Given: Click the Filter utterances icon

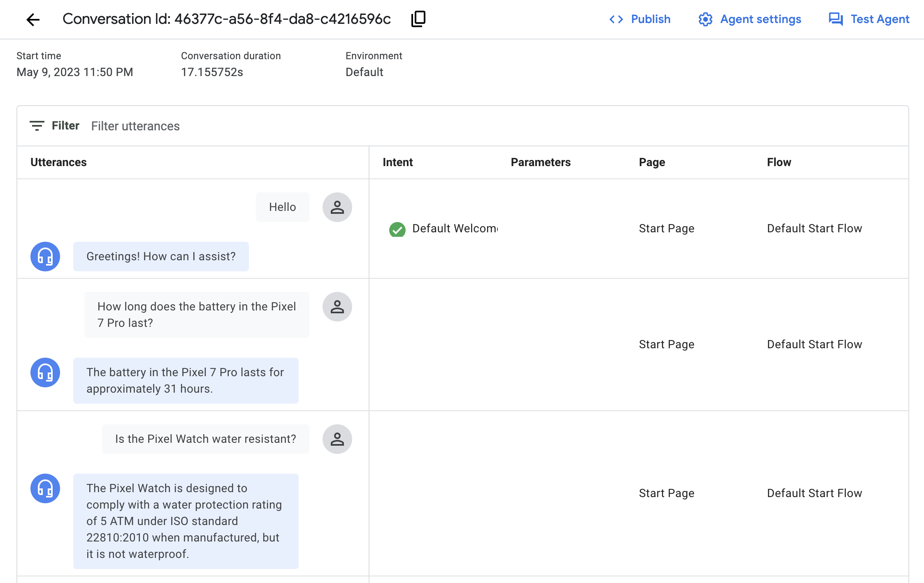Looking at the screenshot, I should (37, 125).
